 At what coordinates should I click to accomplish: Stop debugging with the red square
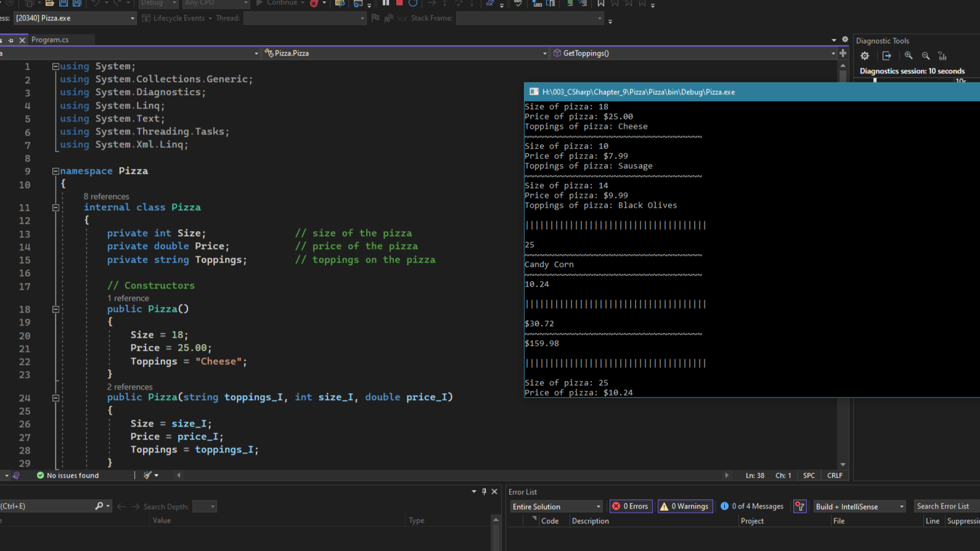399,3
